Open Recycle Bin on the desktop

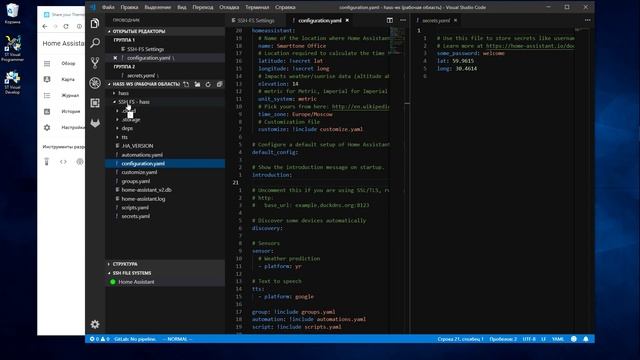click(12, 13)
